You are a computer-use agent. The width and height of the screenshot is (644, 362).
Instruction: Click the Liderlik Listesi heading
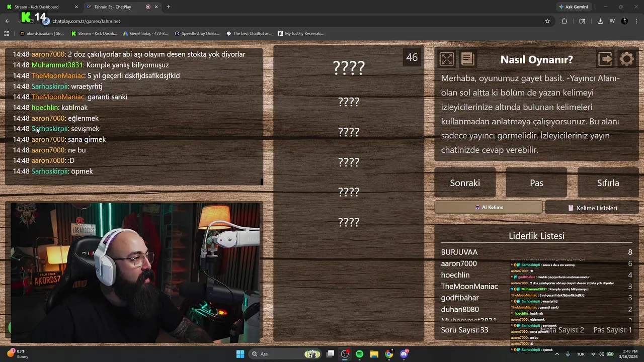(536, 236)
